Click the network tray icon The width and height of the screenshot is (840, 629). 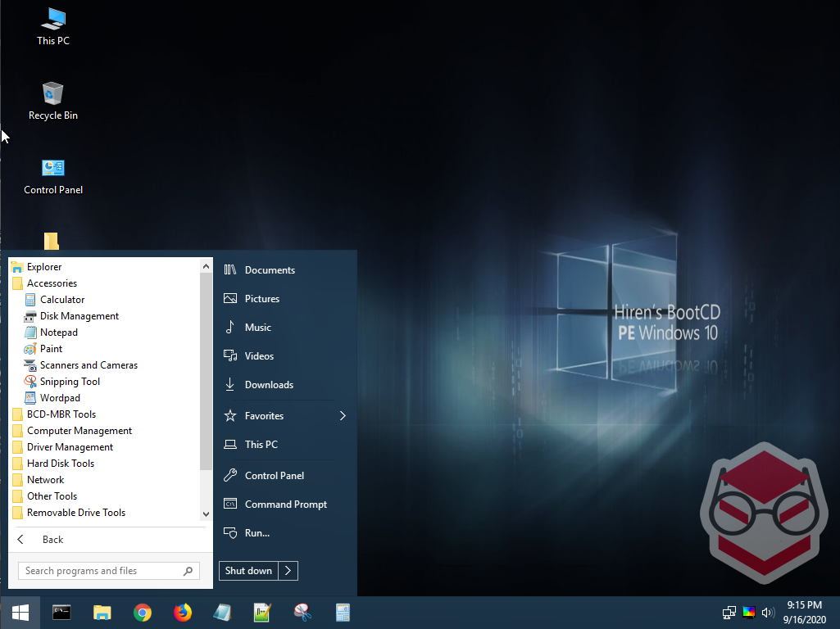tap(729, 613)
